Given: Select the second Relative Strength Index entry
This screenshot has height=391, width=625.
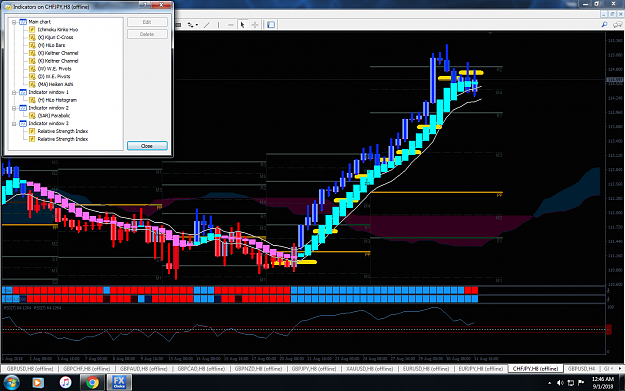Looking at the screenshot, I should point(63,139).
